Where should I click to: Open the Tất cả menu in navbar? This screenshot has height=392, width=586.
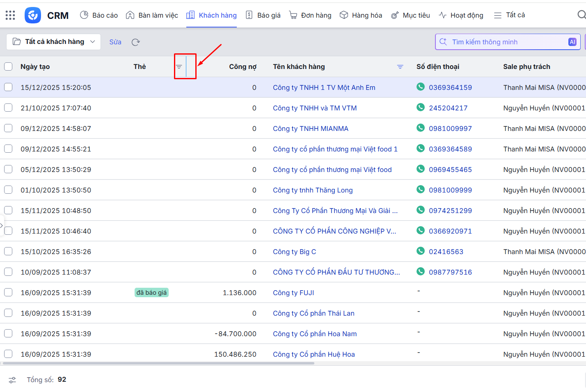coord(509,15)
